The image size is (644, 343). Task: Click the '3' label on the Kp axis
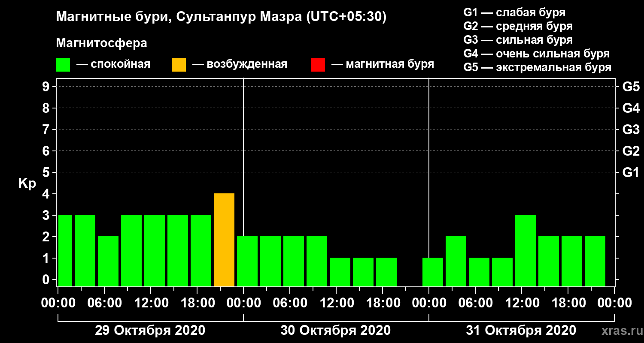(47, 215)
